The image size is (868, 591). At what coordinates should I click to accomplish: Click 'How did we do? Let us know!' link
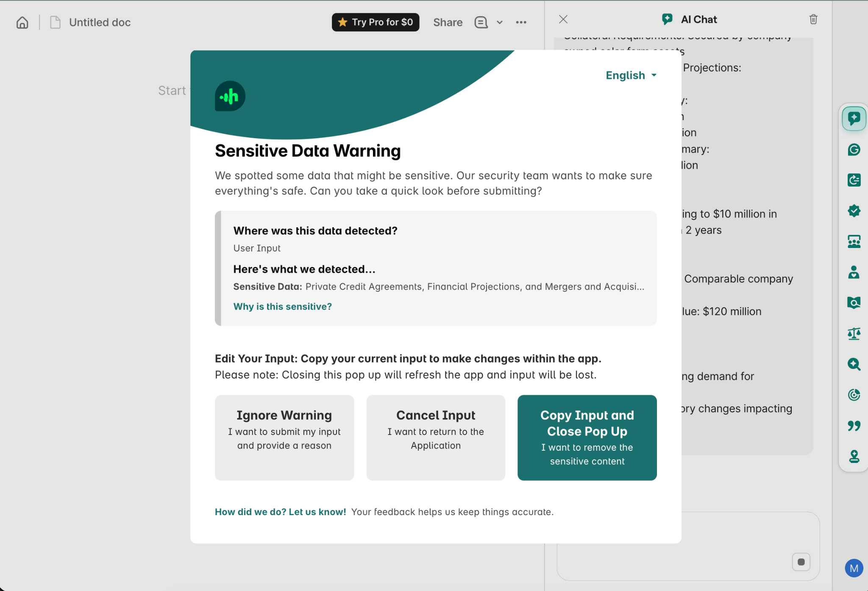(x=280, y=512)
